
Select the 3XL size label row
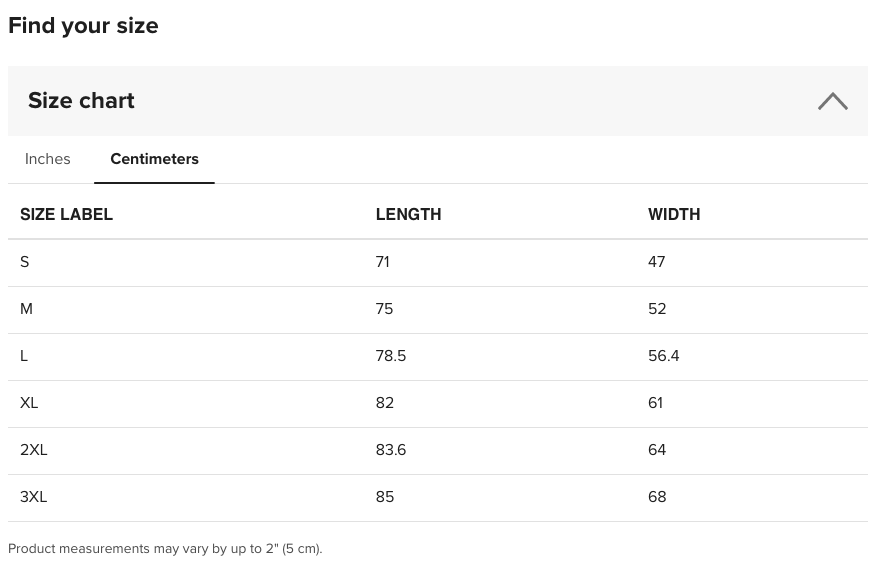34,497
